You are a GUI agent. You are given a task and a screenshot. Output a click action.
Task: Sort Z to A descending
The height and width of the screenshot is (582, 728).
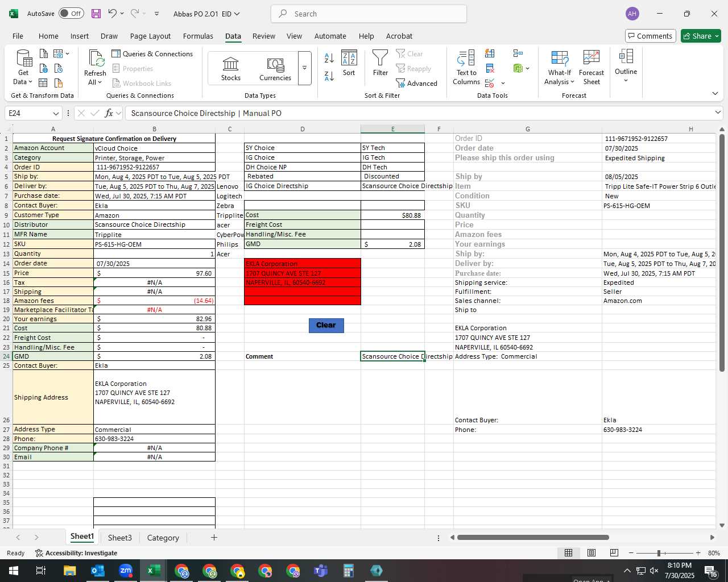[x=329, y=76]
